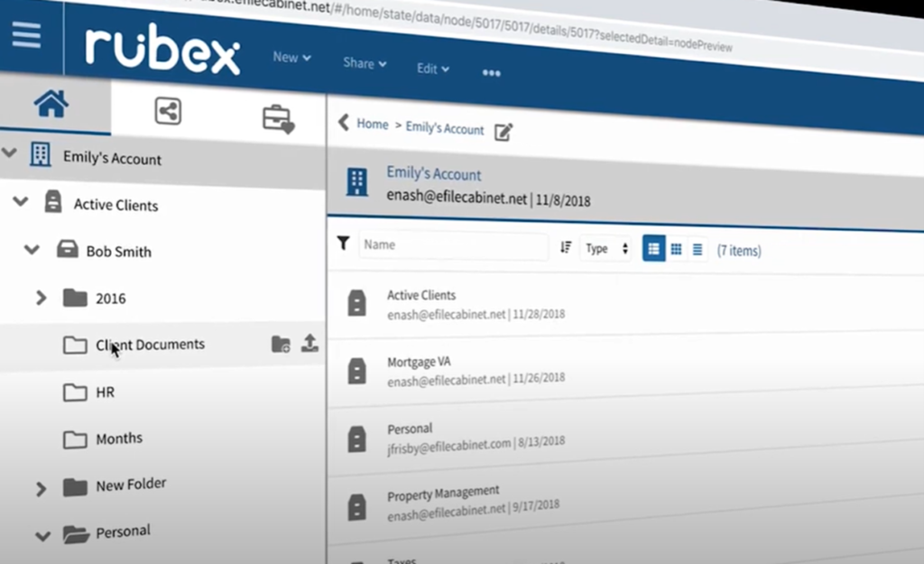Expand the 2016 folder

41,297
